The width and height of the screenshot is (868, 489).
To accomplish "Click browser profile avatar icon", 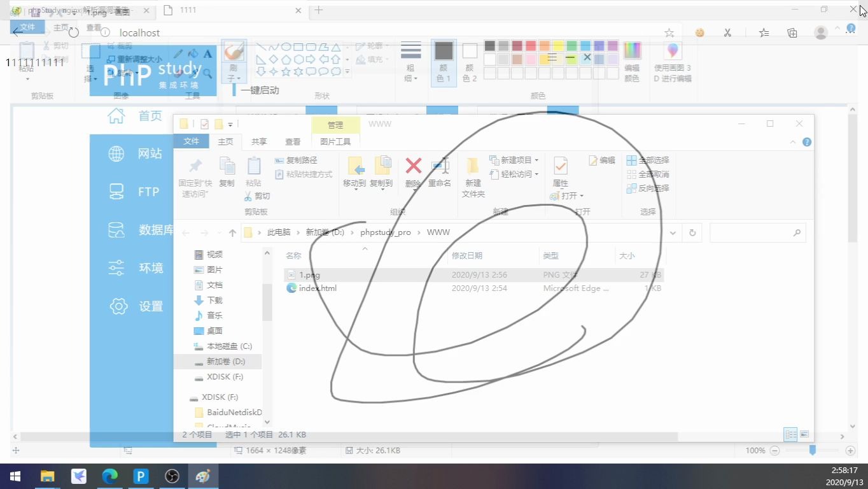I will pyautogui.click(x=821, y=32).
